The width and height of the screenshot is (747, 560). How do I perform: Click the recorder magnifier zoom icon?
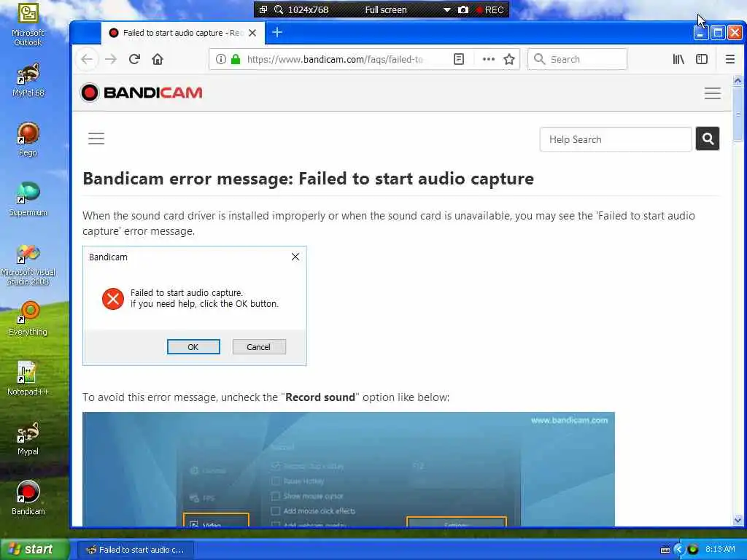(279, 9)
